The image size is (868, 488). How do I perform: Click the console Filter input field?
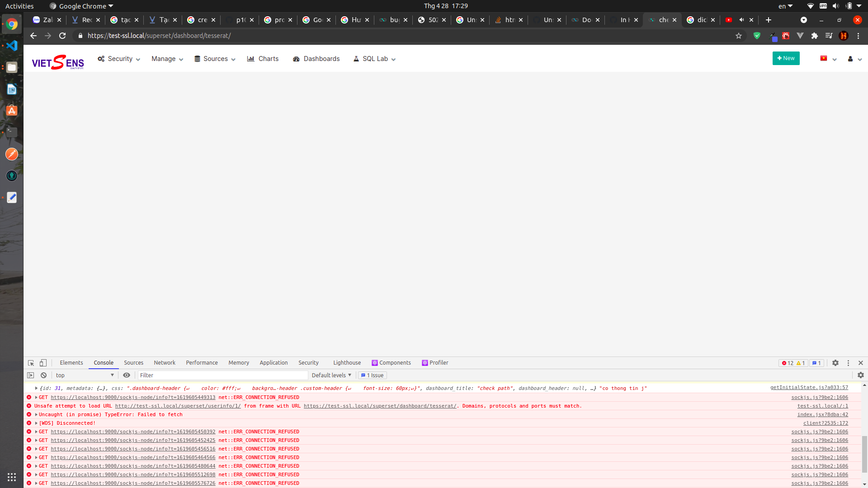click(x=222, y=375)
